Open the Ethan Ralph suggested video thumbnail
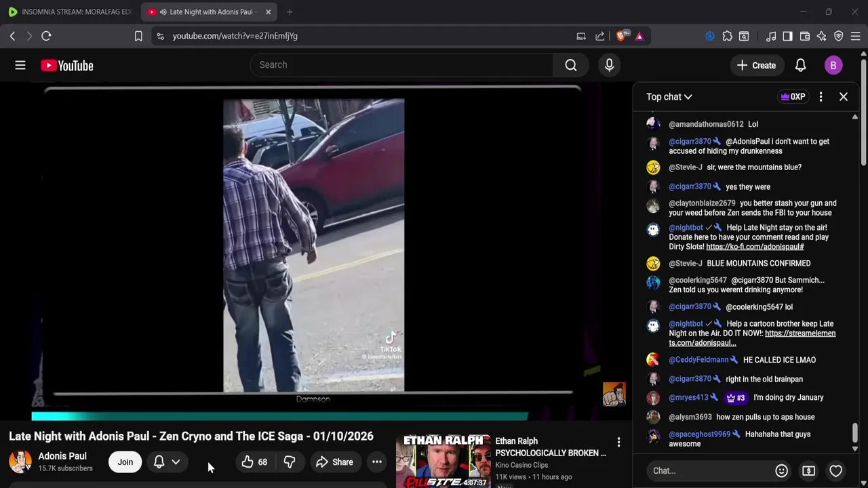The image size is (868, 488). [443, 461]
